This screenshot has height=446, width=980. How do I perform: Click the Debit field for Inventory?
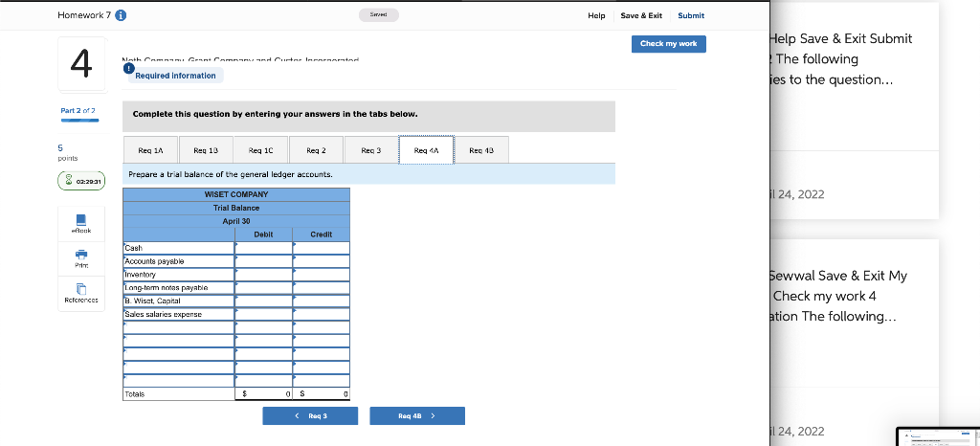264,275
